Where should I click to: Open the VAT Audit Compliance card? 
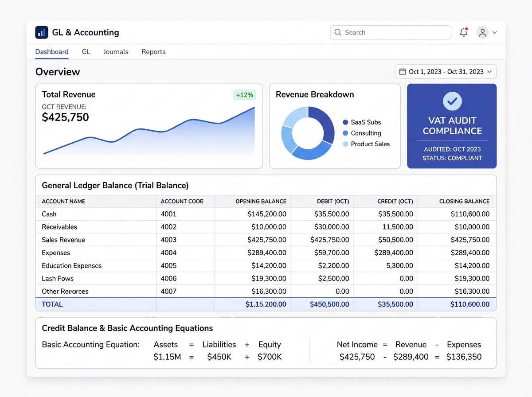click(x=452, y=126)
